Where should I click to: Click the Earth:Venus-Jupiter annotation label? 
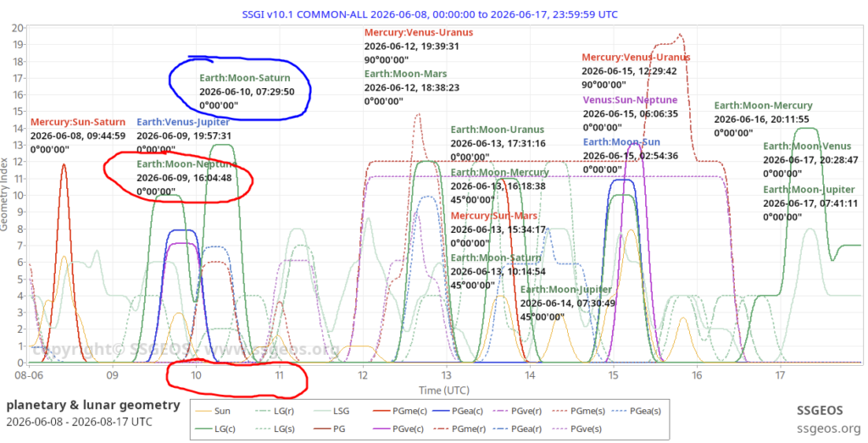pyautogui.click(x=183, y=122)
